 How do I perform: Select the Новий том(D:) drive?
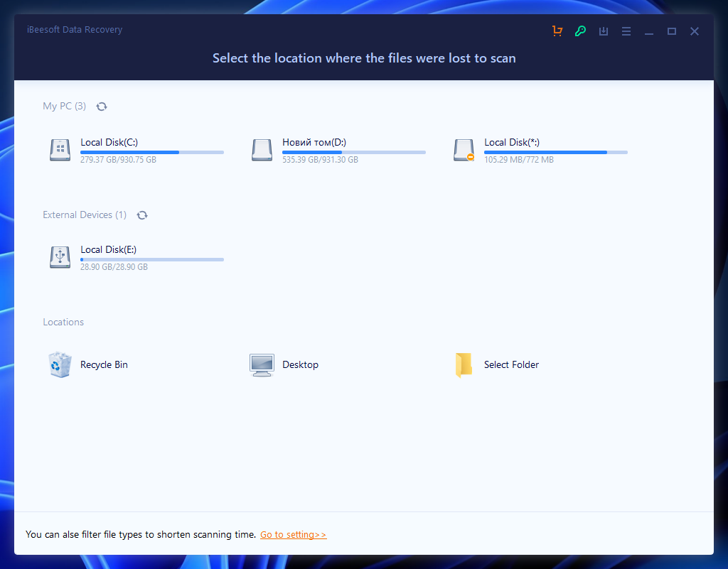pos(307,142)
